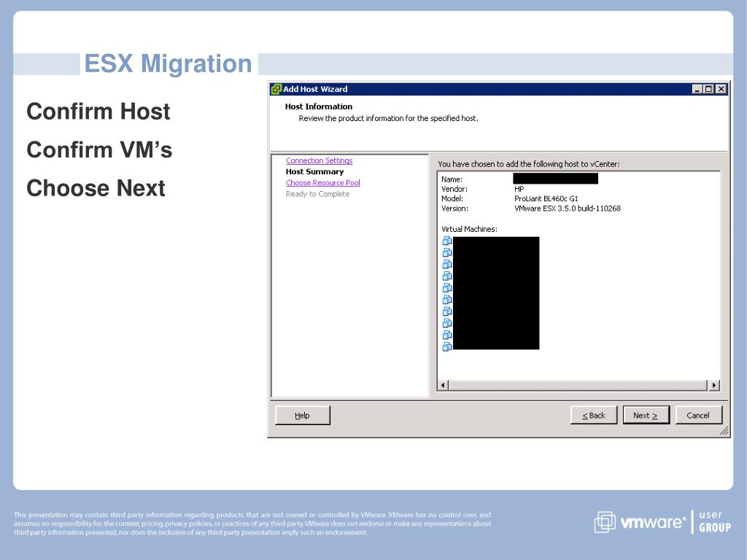Open the Connection Settings step link

(320, 160)
